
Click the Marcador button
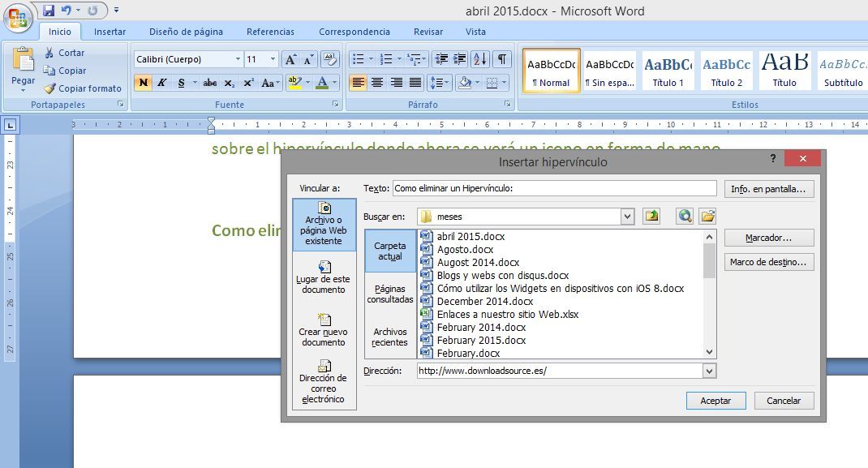pos(769,238)
